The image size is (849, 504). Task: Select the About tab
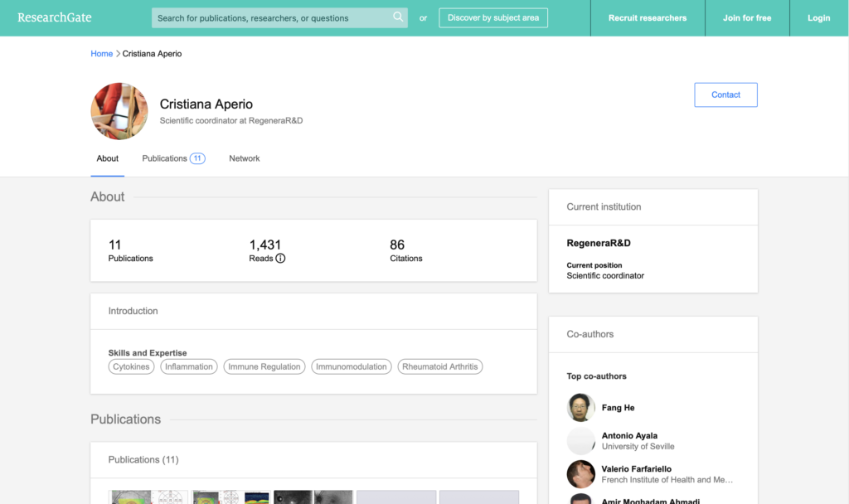107,158
